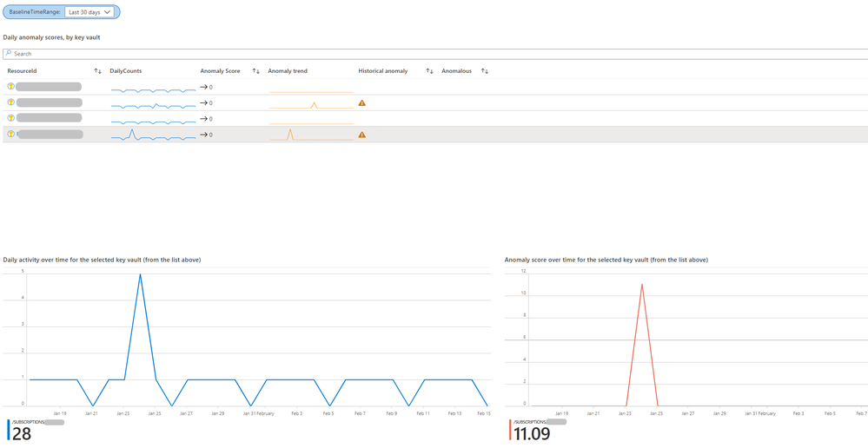Click the blue peak in the daily activity chart
Screen dimensions: 868x448
coord(140,275)
